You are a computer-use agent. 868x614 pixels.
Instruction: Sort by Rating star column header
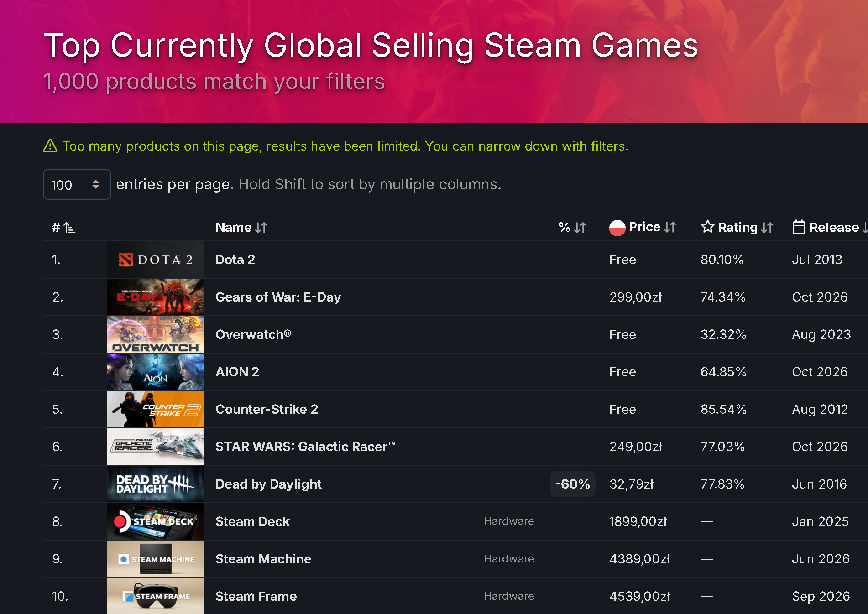coord(737,227)
